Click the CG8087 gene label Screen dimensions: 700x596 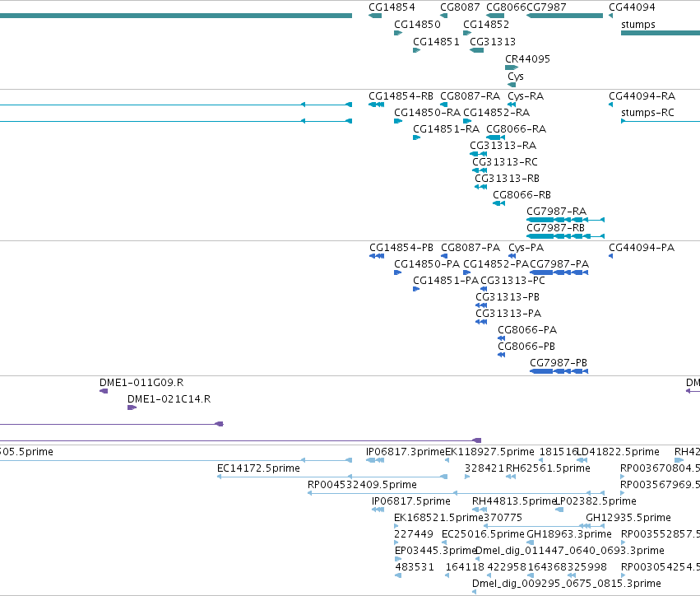coord(460,7)
